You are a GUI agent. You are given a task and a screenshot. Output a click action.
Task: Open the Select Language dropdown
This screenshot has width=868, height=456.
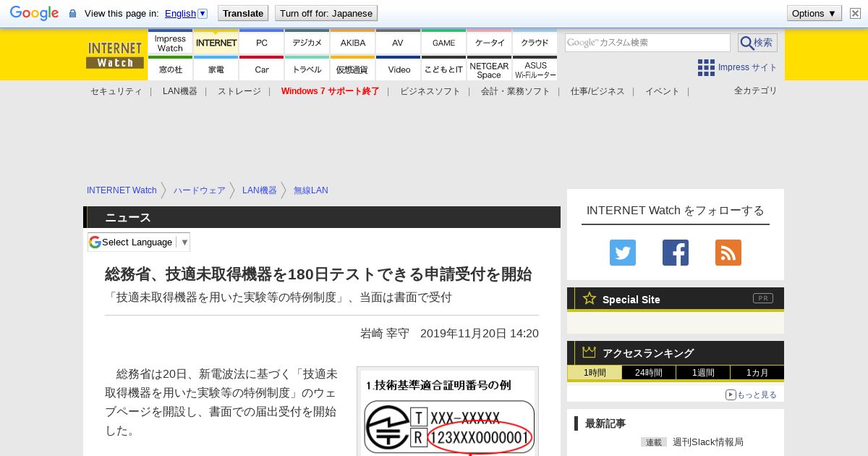pyautogui.click(x=139, y=242)
